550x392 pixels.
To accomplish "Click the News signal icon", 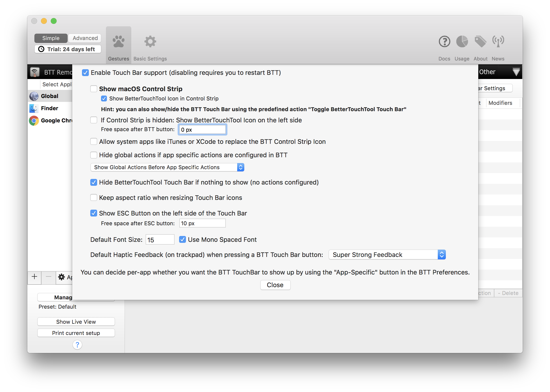I will (x=498, y=41).
